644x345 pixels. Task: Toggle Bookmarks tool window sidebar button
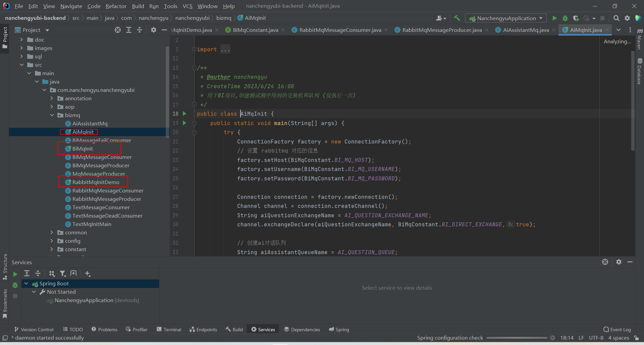point(5,304)
